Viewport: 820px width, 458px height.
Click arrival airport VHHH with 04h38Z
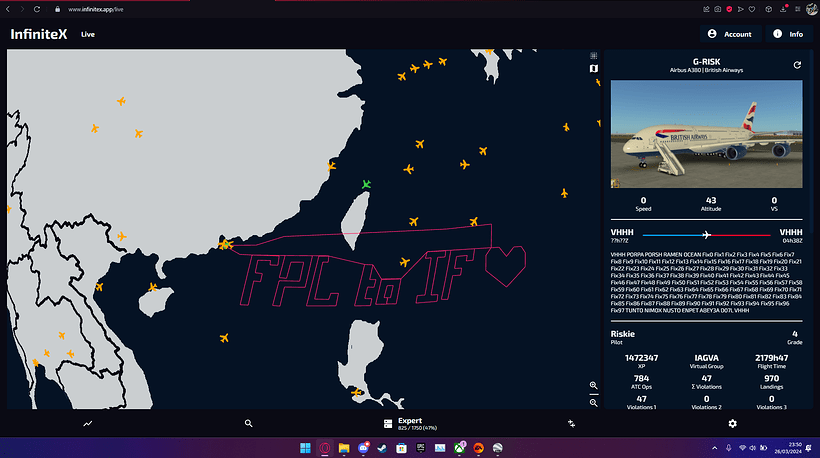pyautogui.click(x=791, y=232)
